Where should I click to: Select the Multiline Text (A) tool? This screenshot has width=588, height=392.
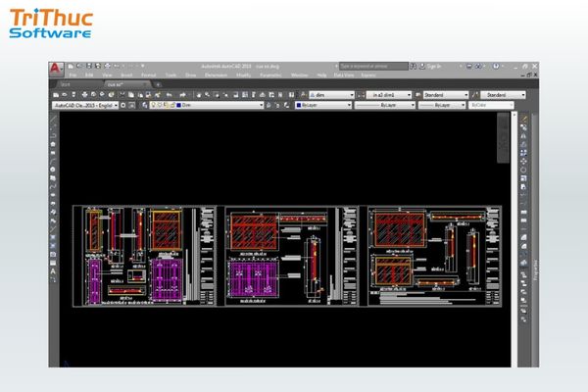click(x=53, y=270)
